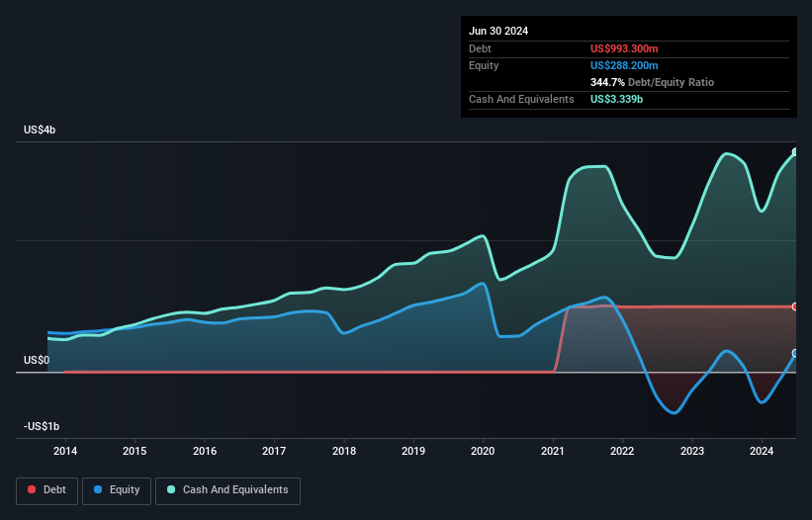This screenshot has width=812, height=520.
Task: Select the 2017 x-axis label
Action: [274, 451]
